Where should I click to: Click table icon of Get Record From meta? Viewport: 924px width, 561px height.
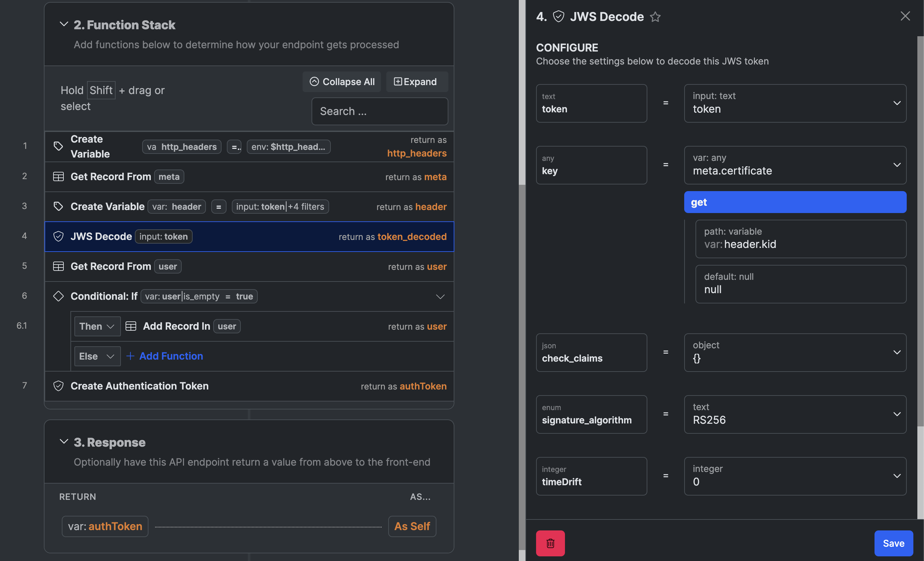[x=58, y=177]
